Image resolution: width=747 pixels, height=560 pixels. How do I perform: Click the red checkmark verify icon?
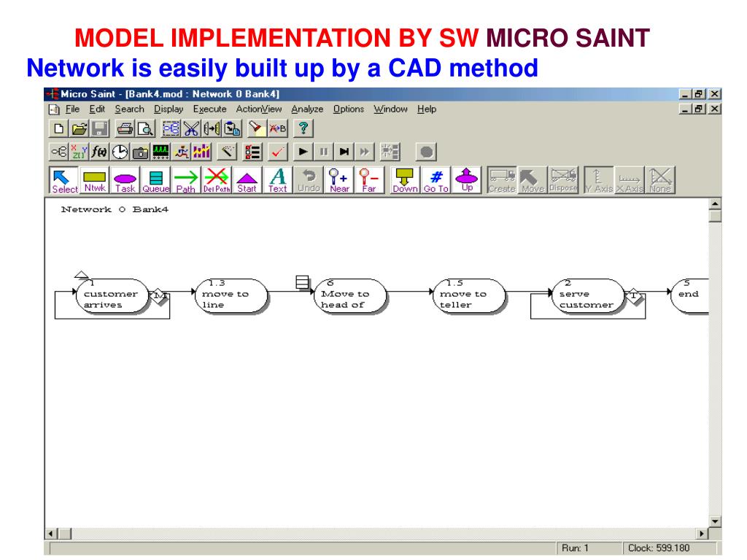278,152
